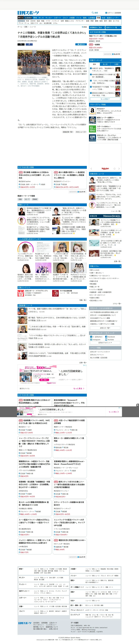Open the green 日刊スポーツ SDGs icon
Image resolution: width=139 pixels, height=644 pixels.
point(92,129)
